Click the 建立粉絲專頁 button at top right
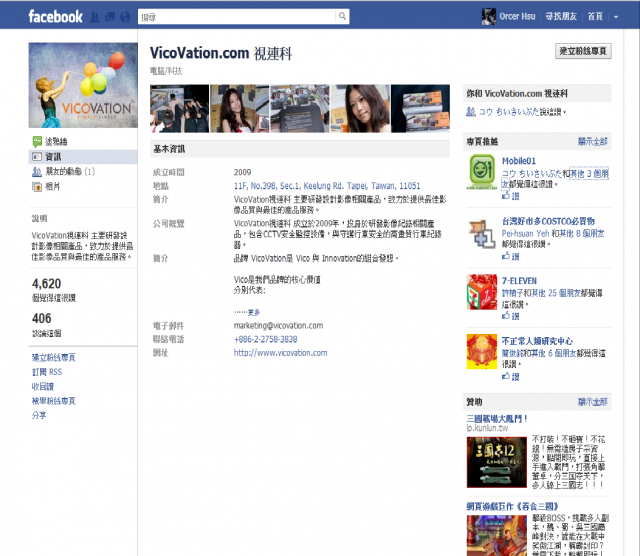The height and width of the screenshot is (556, 640). point(583,51)
